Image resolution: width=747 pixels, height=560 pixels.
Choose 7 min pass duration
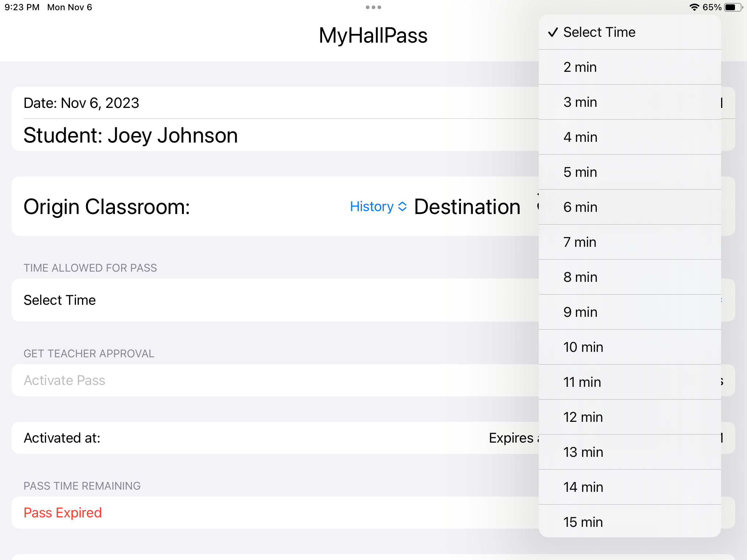[x=630, y=242]
